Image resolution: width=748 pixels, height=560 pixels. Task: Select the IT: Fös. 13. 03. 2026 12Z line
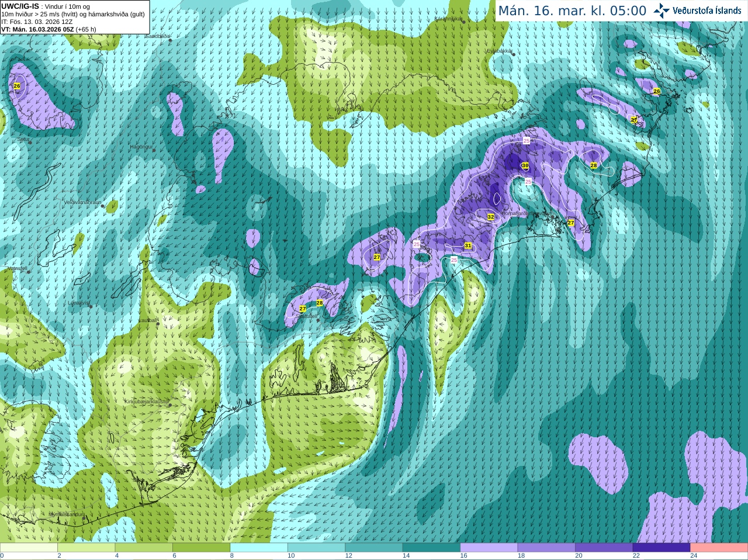click(x=37, y=22)
